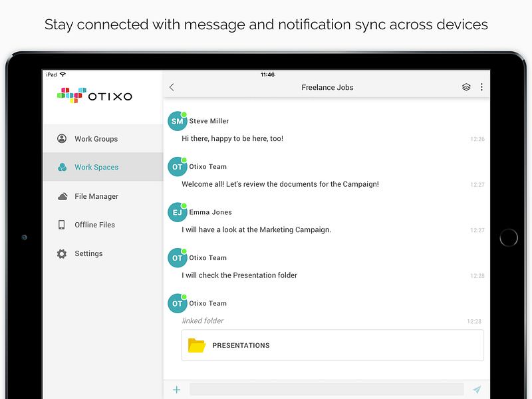This screenshot has height=399, width=532.
Task: Go back with the left chevron arrow
Action: click(172, 87)
